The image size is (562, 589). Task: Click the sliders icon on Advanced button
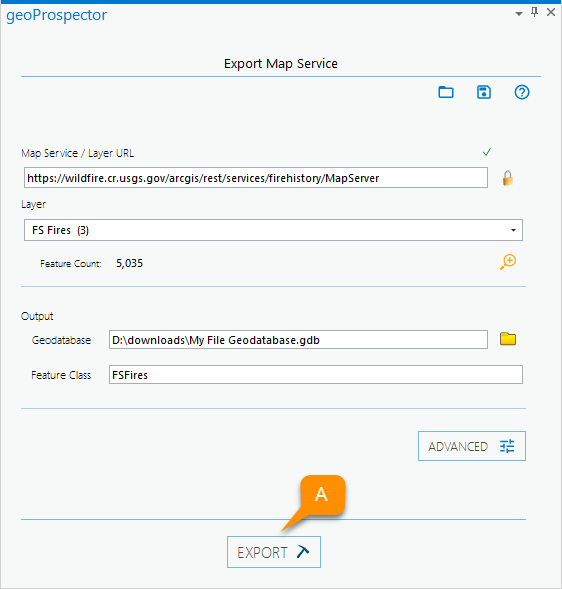[507, 446]
